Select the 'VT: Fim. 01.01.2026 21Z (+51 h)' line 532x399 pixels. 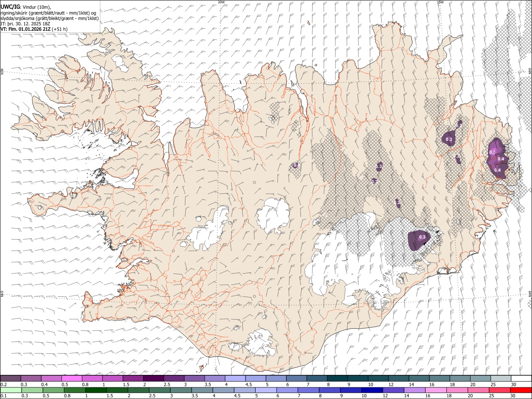(x=34, y=29)
